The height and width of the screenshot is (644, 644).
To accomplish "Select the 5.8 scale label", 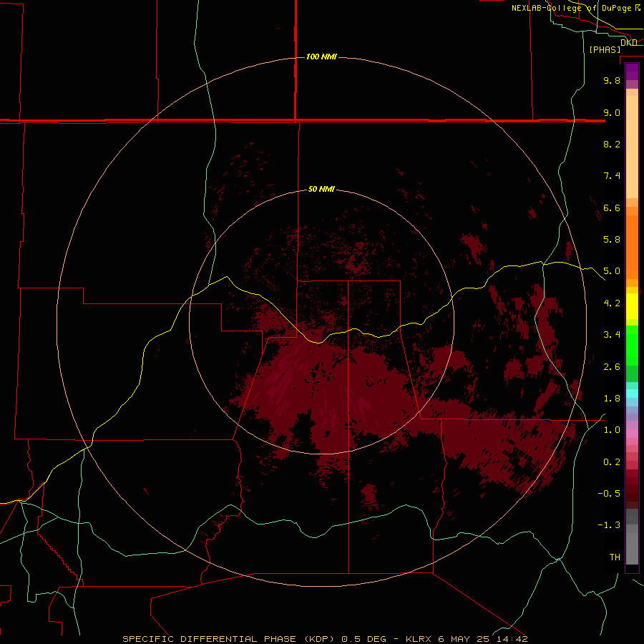I will (612, 239).
